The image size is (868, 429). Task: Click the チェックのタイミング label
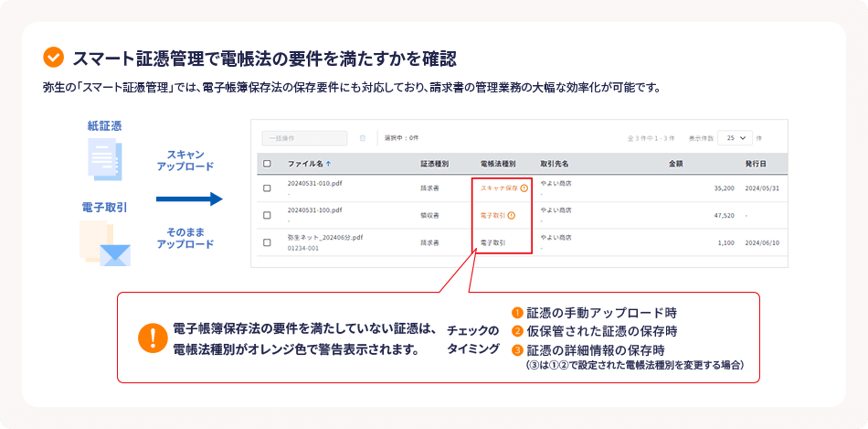[x=472, y=339]
